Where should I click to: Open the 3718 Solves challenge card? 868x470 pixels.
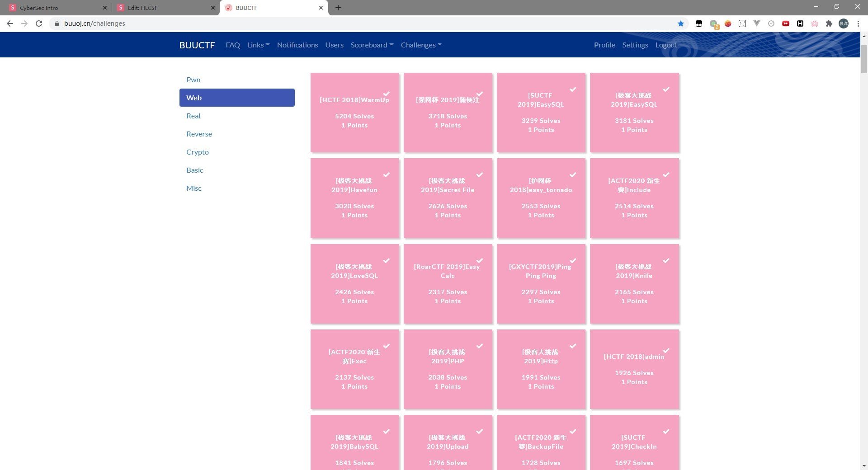click(x=448, y=113)
